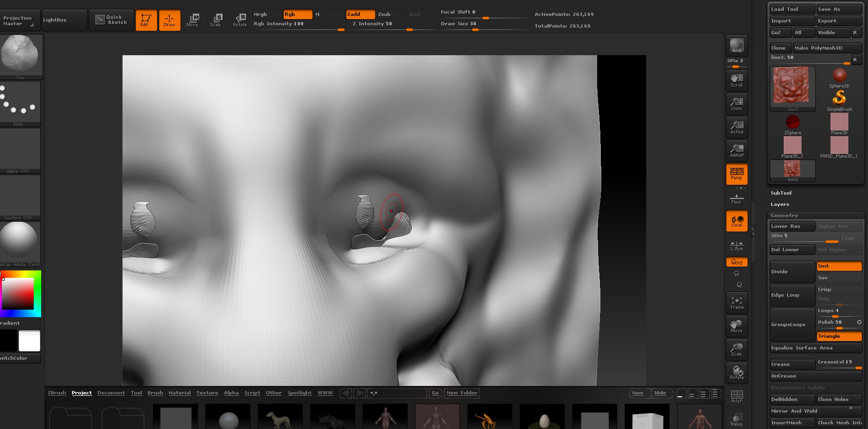
Task: Click the Load Tool button
Action: 792,9
